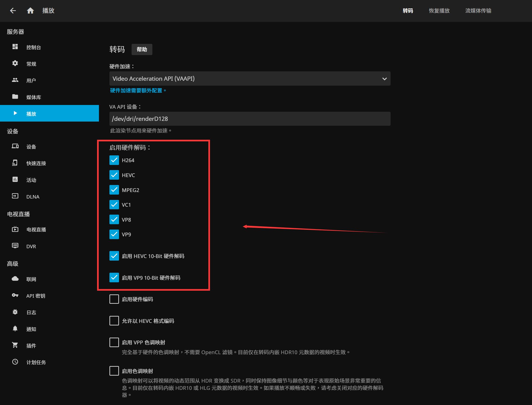
Task: Enable 启用硬件编码 option
Action: [x=114, y=299]
